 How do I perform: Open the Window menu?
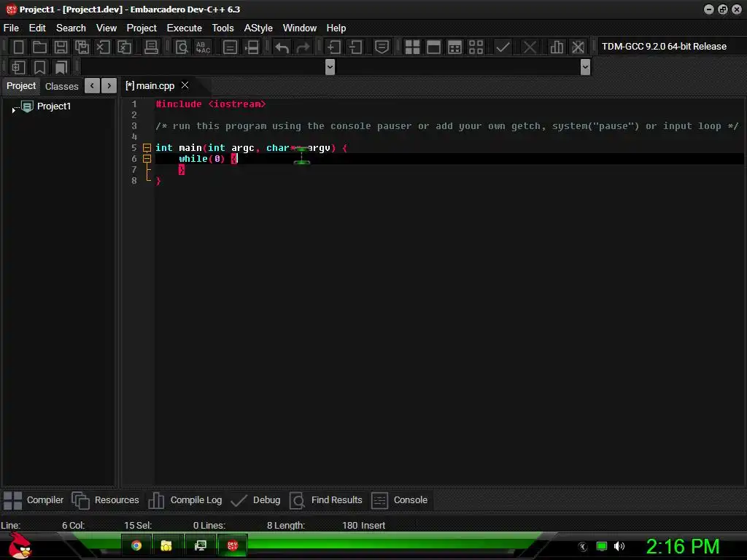pyautogui.click(x=300, y=28)
